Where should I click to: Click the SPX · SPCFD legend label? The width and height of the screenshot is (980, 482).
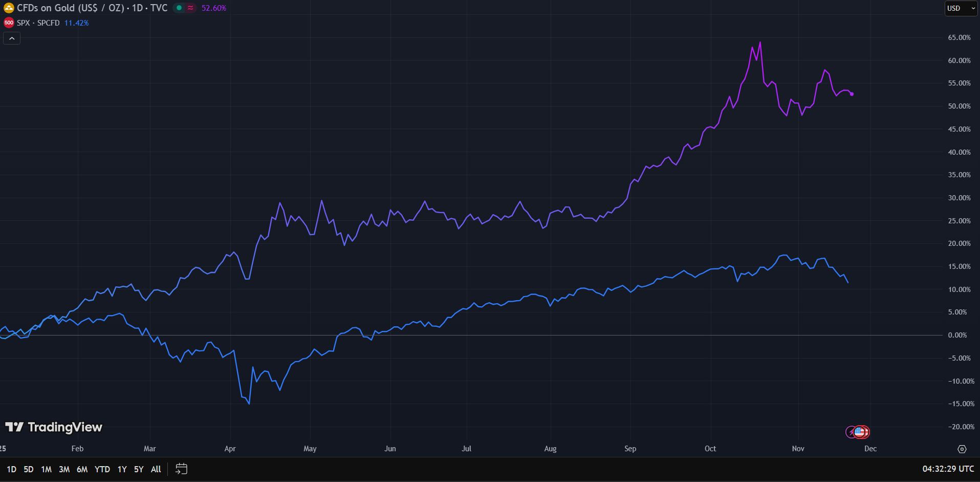[38, 23]
